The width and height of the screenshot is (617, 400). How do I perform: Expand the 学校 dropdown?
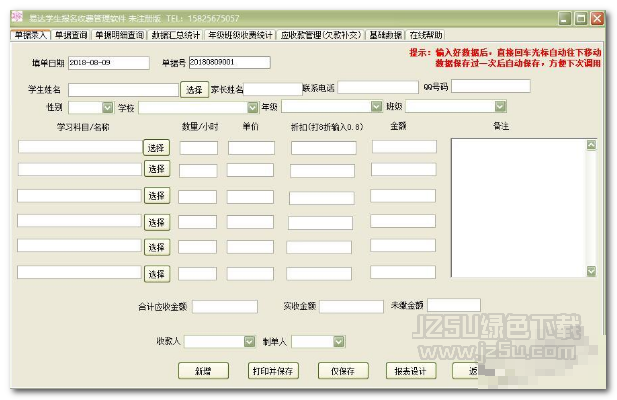tap(253, 107)
